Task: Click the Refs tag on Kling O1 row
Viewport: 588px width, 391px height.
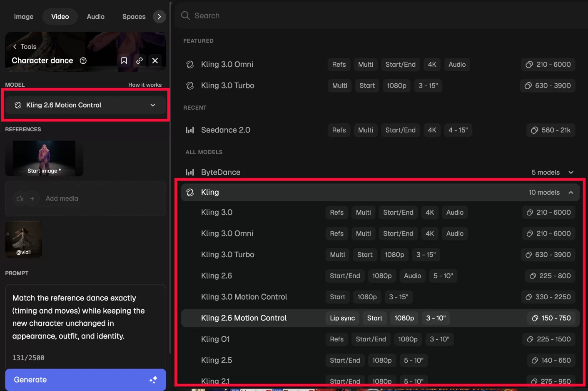Action: pyautogui.click(x=336, y=339)
